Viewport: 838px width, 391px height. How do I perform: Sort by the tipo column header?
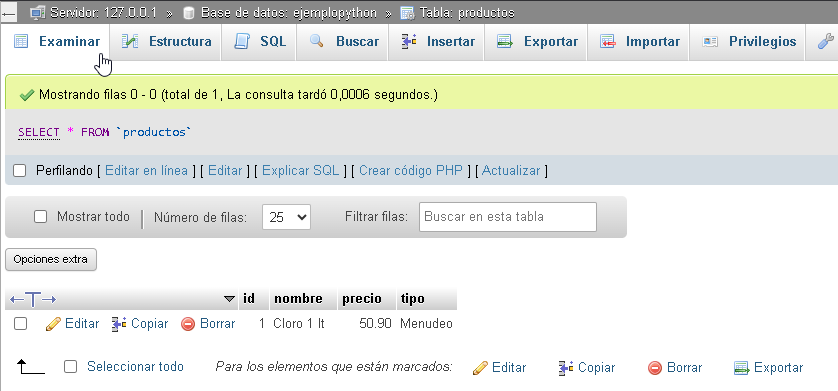tap(413, 299)
